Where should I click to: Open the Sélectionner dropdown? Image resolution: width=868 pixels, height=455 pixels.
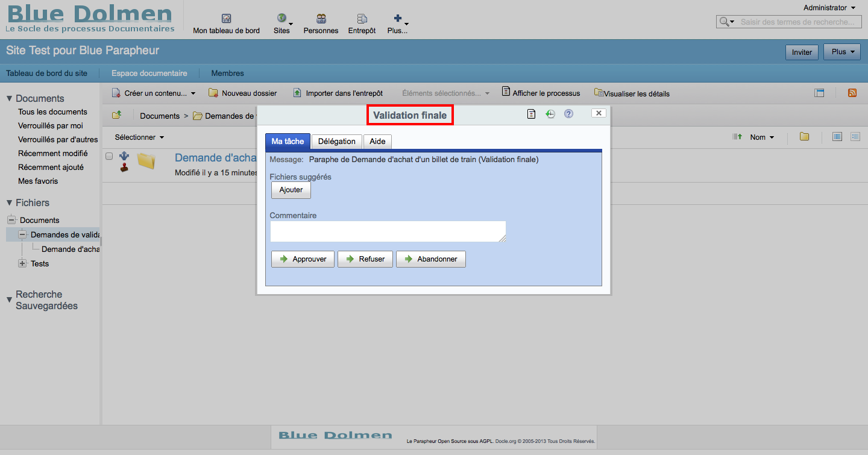coord(140,137)
